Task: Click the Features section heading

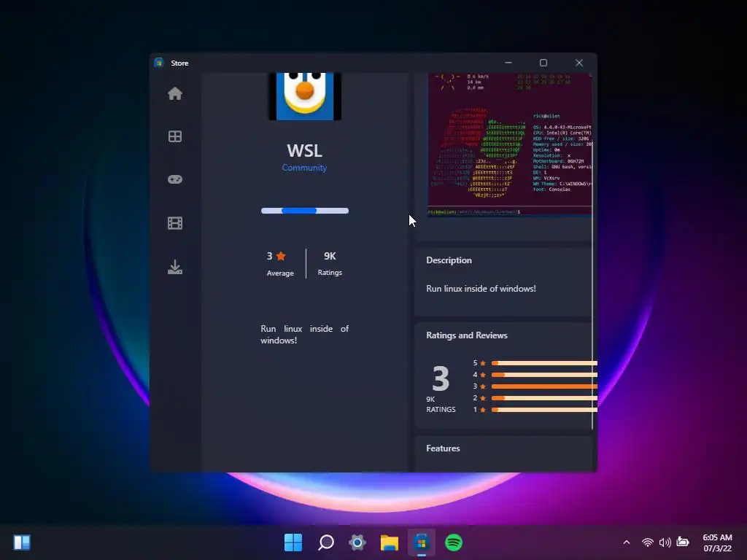Action: tap(443, 448)
